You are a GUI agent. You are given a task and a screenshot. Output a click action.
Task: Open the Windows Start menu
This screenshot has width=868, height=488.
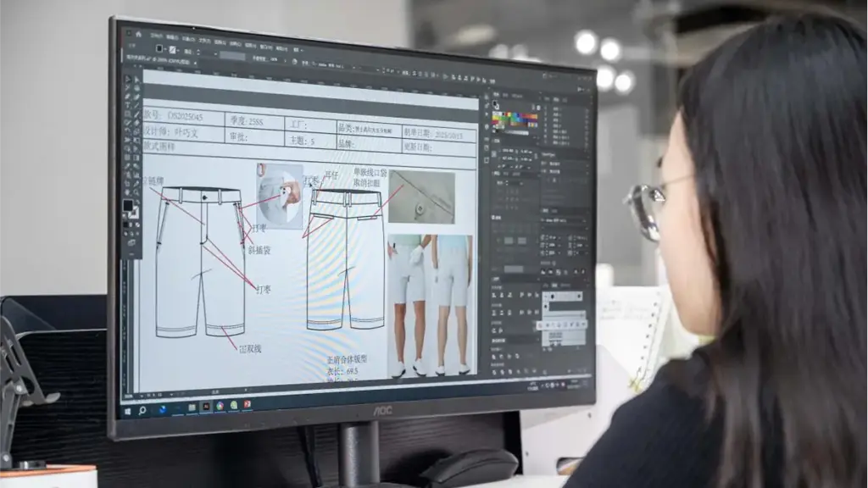point(128,412)
